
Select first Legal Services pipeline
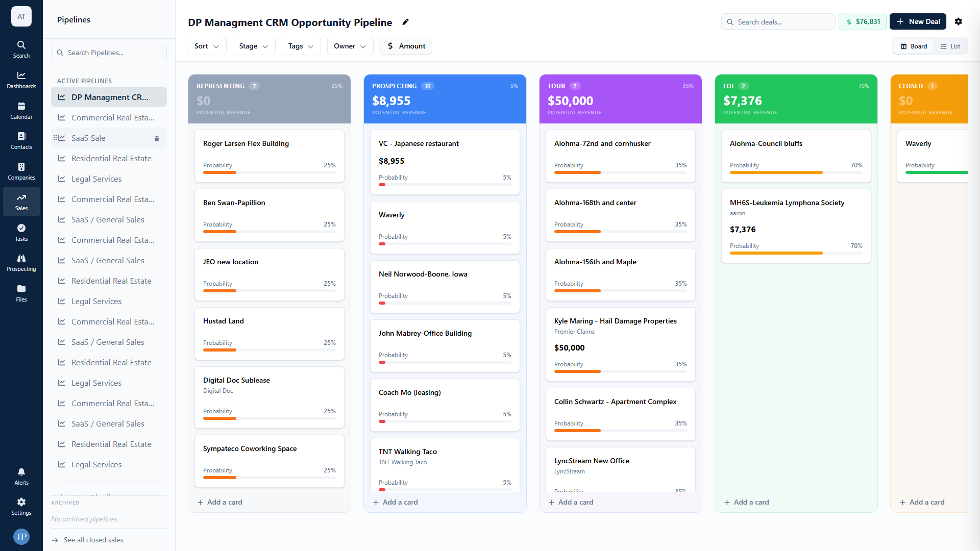point(109,179)
